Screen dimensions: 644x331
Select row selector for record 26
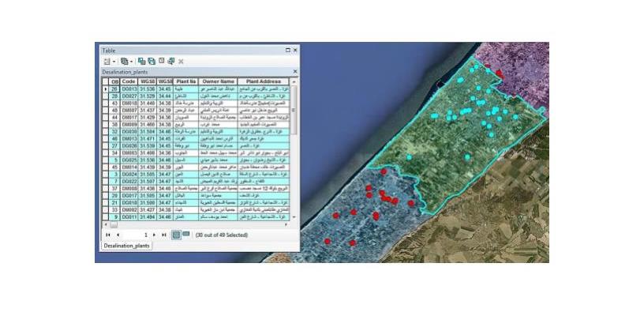coord(105,88)
